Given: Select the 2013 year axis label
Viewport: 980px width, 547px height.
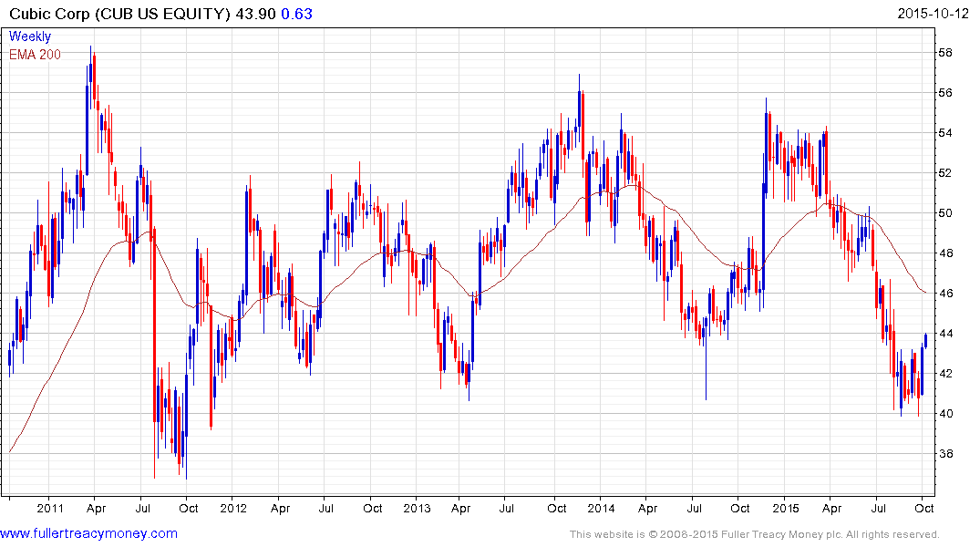Looking at the screenshot, I should coord(417,508).
